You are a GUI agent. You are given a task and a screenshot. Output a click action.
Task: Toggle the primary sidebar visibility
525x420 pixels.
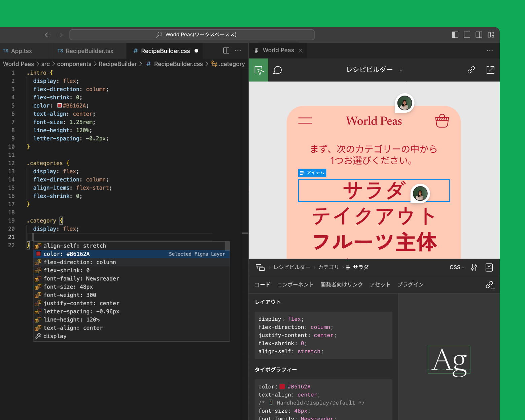click(x=455, y=35)
